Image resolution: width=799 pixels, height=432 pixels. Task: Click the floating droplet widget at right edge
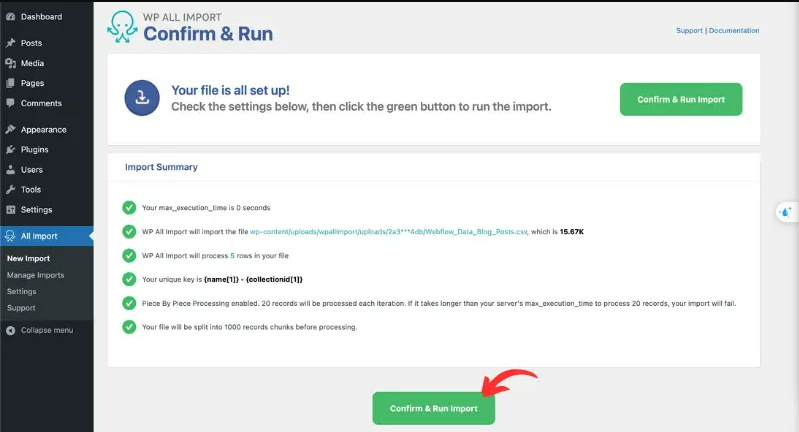click(x=787, y=212)
